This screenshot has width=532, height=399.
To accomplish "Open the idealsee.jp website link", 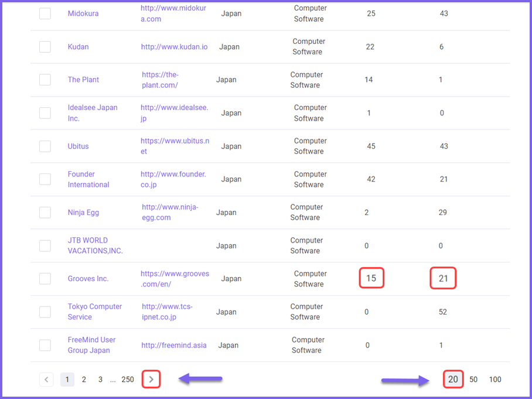I will 175,113.
